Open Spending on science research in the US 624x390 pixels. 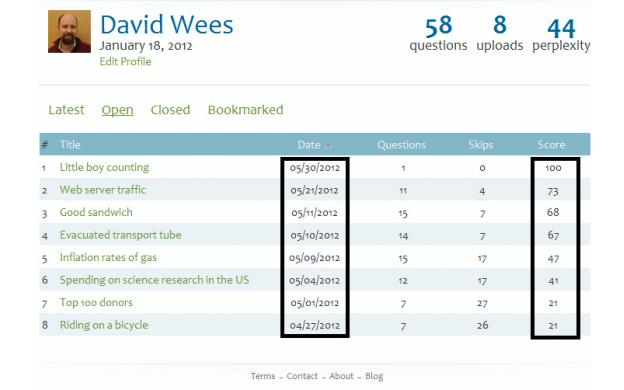[154, 280]
